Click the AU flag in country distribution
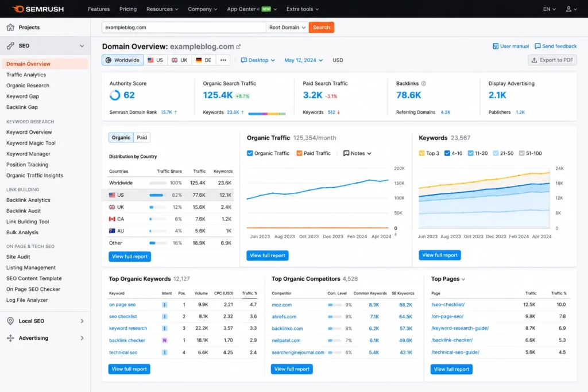 [x=112, y=231]
